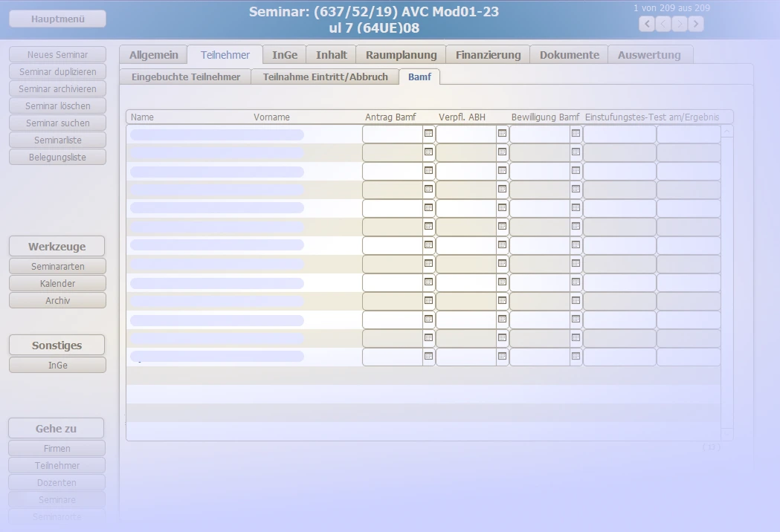Open Bewilligung Bamf calendar in first row
780x532 pixels.
(x=576, y=133)
